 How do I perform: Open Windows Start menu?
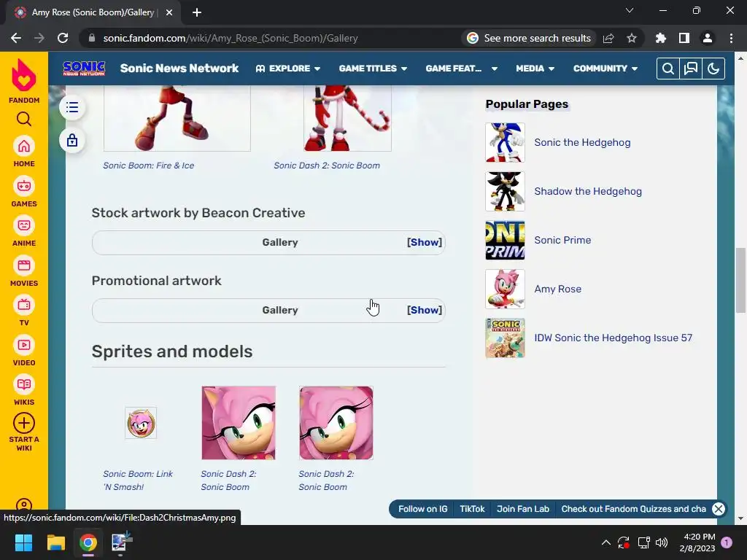click(x=23, y=542)
